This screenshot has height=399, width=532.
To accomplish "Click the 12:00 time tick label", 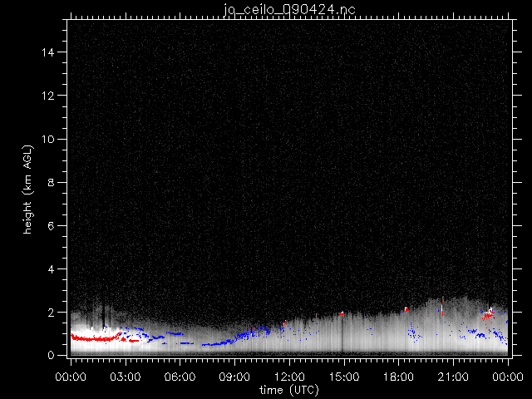I will click(289, 377).
